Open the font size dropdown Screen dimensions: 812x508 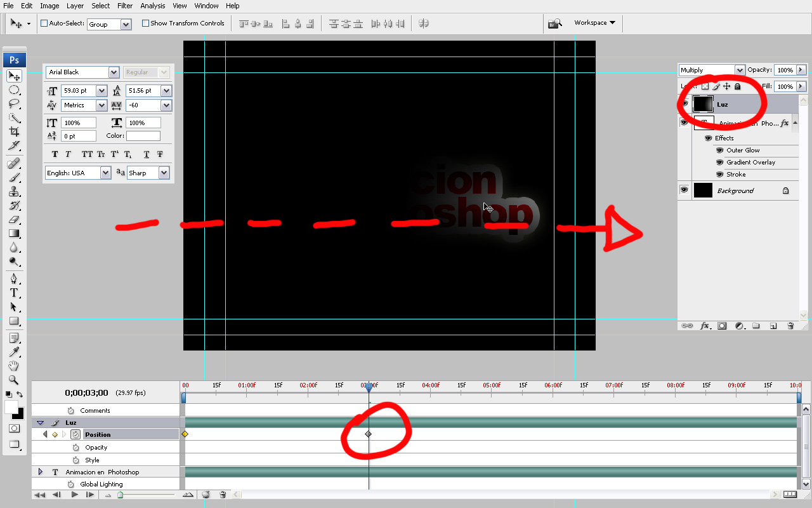pos(101,91)
